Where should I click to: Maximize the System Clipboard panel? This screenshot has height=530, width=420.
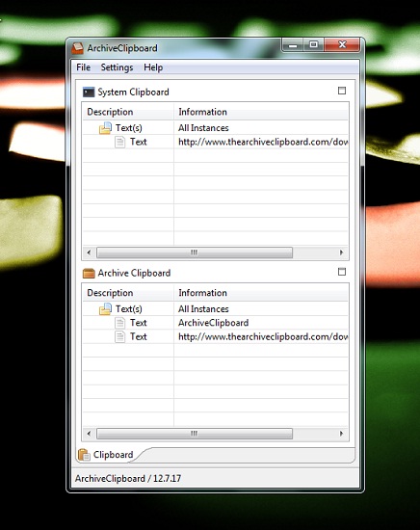[342, 91]
